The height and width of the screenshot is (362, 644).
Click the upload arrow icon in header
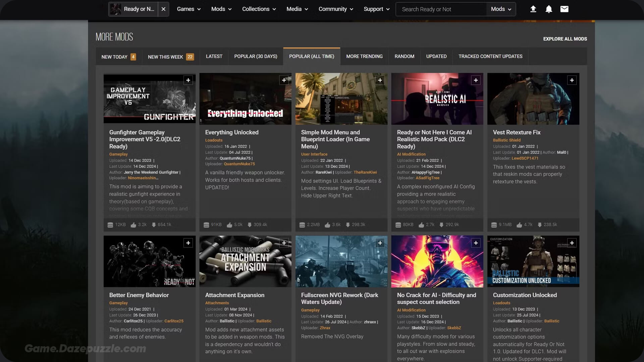point(533,9)
